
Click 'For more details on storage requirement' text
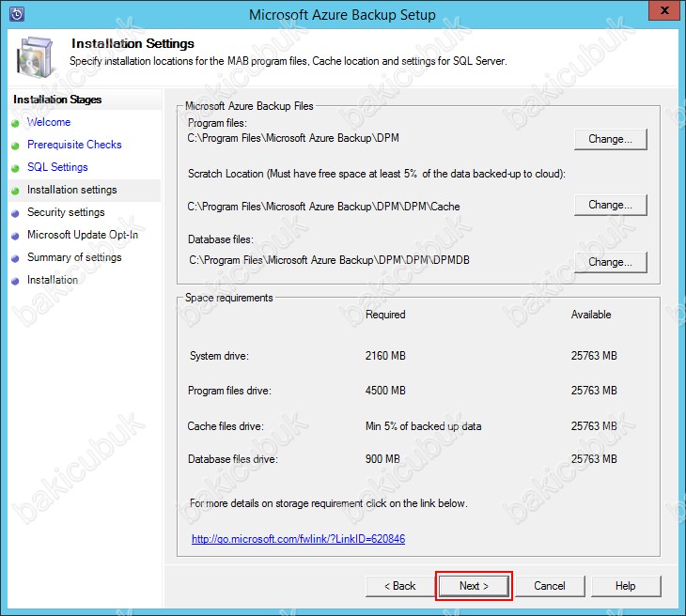coord(329,503)
